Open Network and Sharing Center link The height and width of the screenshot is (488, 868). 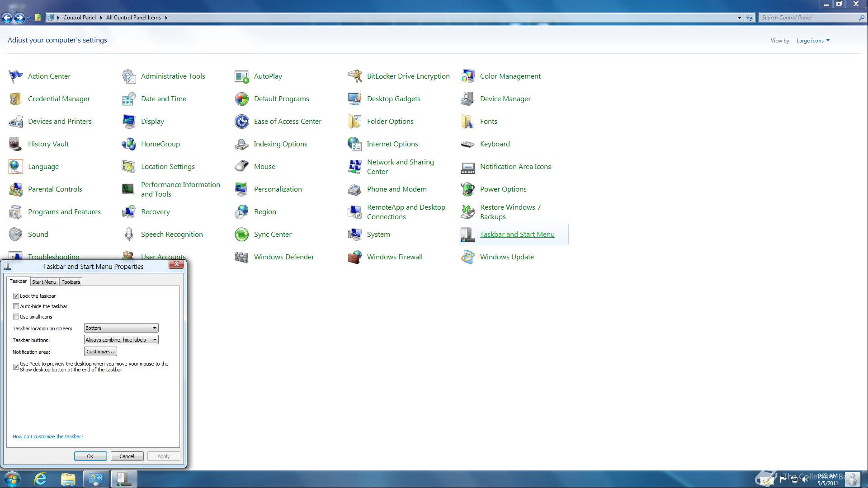[x=401, y=167]
